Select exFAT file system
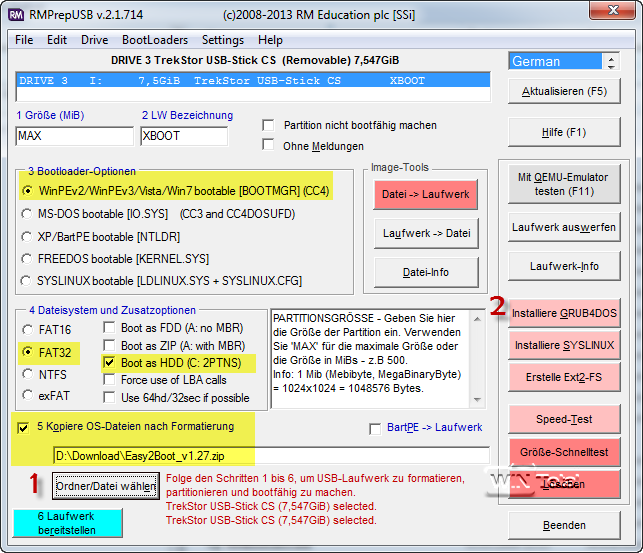This screenshot has width=643, height=553. [27, 395]
